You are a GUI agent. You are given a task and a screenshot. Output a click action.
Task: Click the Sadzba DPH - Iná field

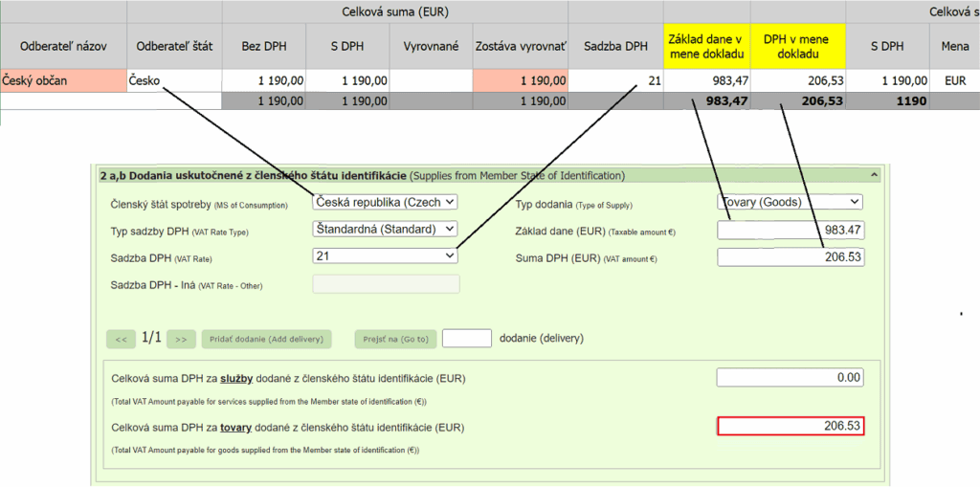point(386,284)
